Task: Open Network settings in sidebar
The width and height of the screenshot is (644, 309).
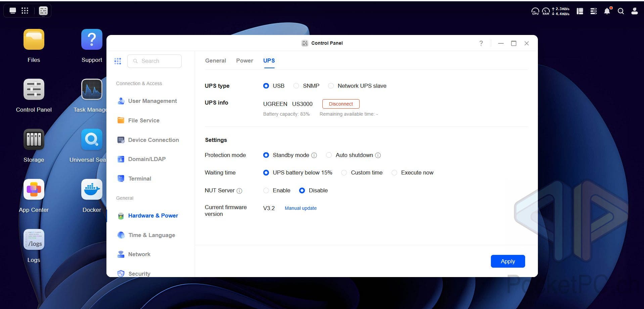Action: point(139,255)
